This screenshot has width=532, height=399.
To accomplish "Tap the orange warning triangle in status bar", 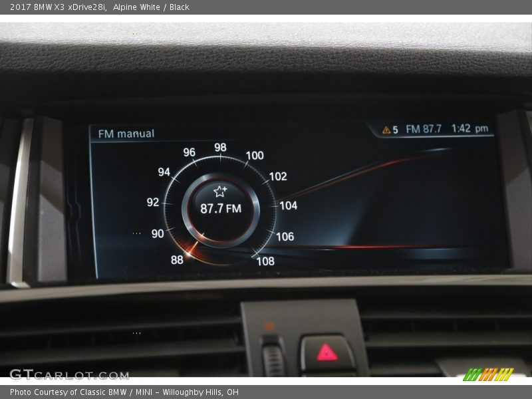I will [x=386, y=130].
